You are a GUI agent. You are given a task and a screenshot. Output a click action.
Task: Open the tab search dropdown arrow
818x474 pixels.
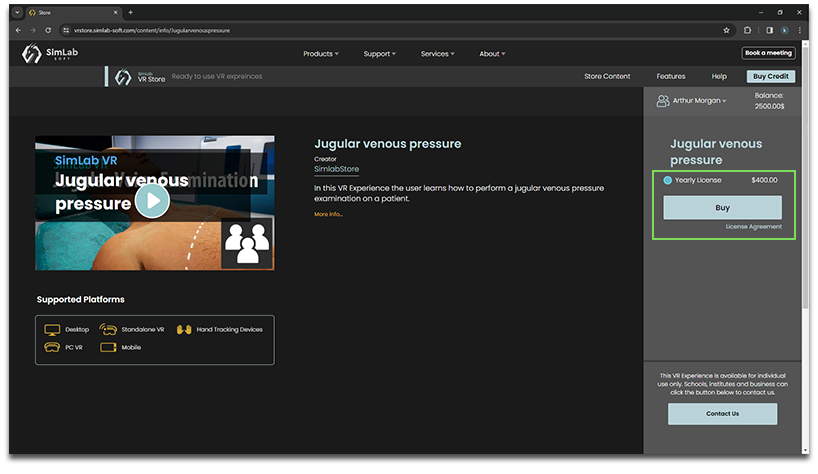17,13
